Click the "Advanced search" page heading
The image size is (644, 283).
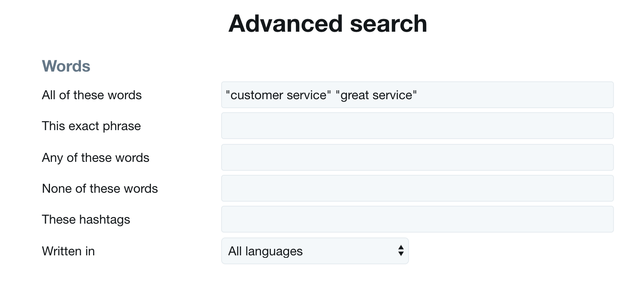click(328, 24)
